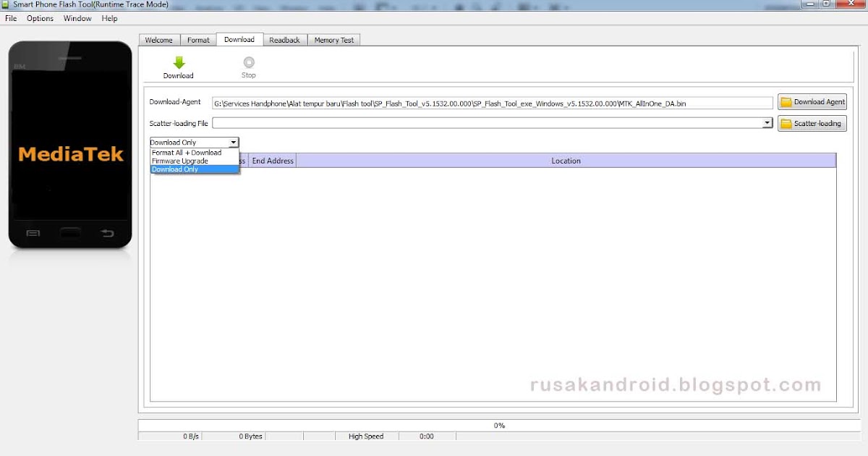The height and width of the screenshot is (456, 868).
Task: Open the Window menu
Action: pos(77,18)
